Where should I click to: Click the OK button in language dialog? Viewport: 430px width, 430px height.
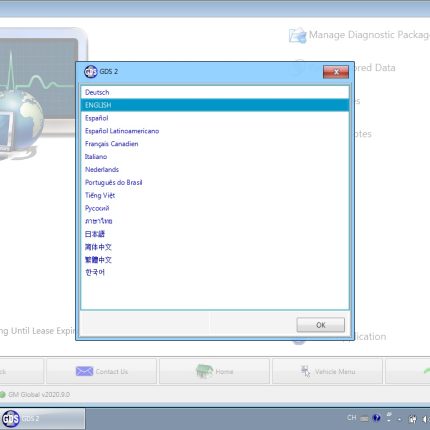(x=321, y=325)
